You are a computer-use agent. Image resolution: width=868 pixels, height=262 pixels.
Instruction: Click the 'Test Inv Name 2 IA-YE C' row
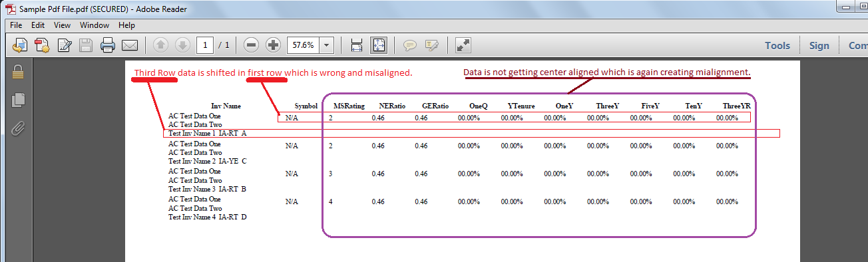click(208, 161)
